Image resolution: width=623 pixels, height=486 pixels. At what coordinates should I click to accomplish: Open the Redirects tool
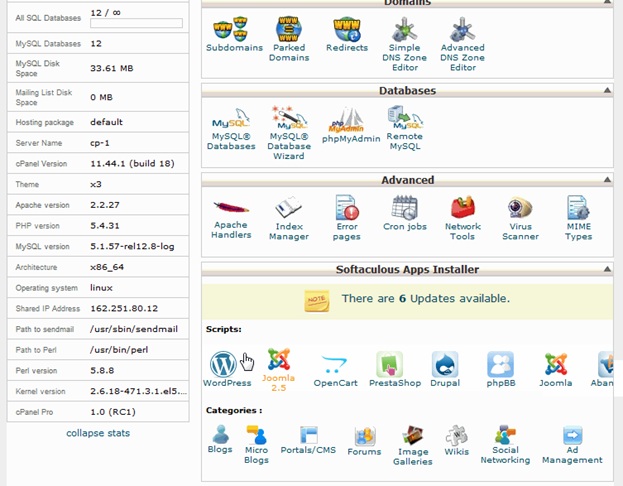tap(347, 35)
